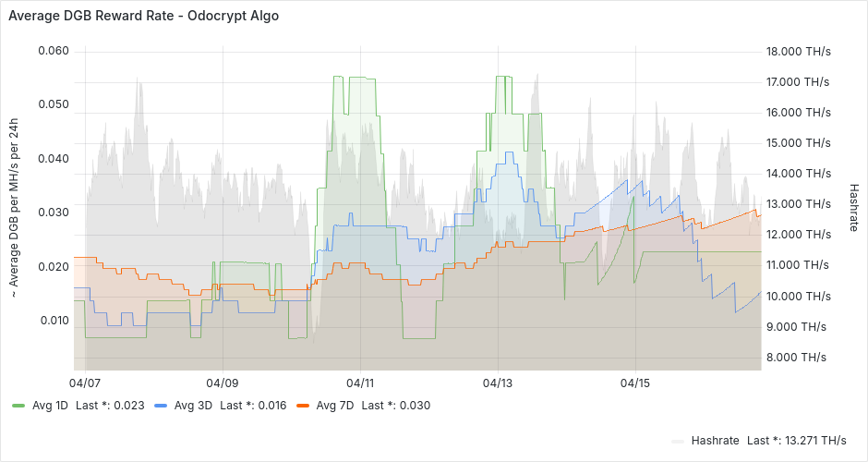Toggle the Avg 1D series legend label
Image resolution: width=868 pixels, height=462 pixels.
tap(51, 406)
